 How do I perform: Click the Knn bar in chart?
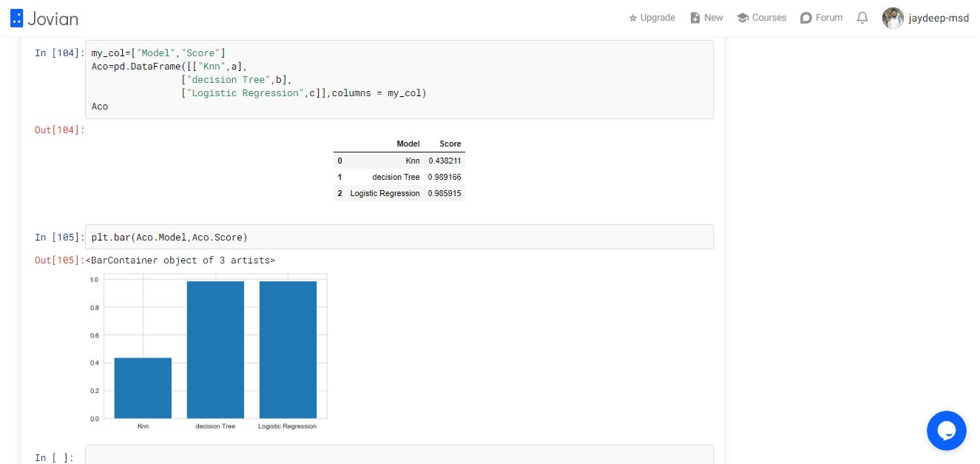[143, 388]
